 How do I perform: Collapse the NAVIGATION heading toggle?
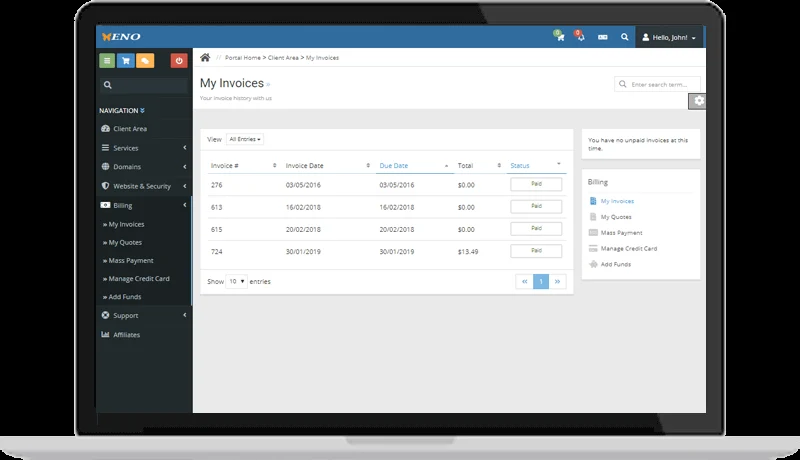coord(122,111)
